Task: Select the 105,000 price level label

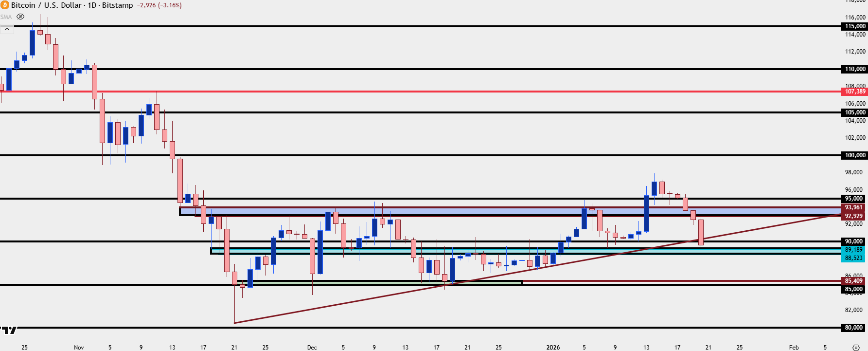Action: click(x=854, y=112)
